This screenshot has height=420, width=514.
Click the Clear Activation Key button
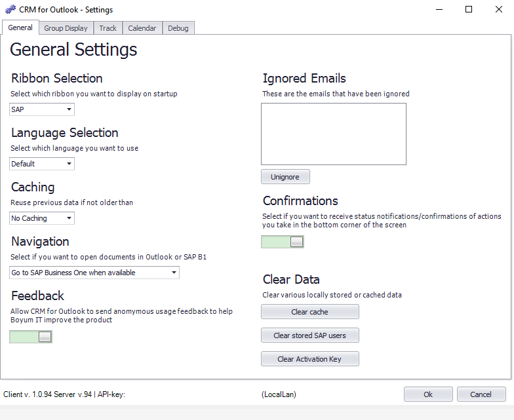pos(309,359)
